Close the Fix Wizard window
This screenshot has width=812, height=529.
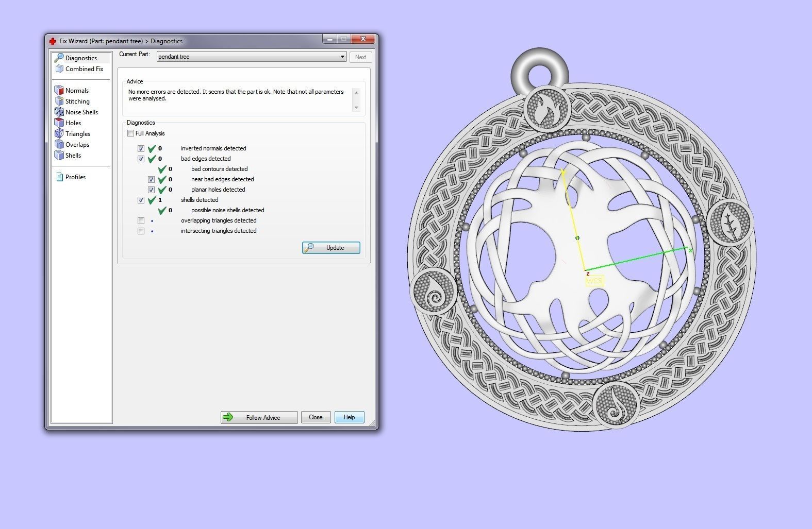(363, 39)
